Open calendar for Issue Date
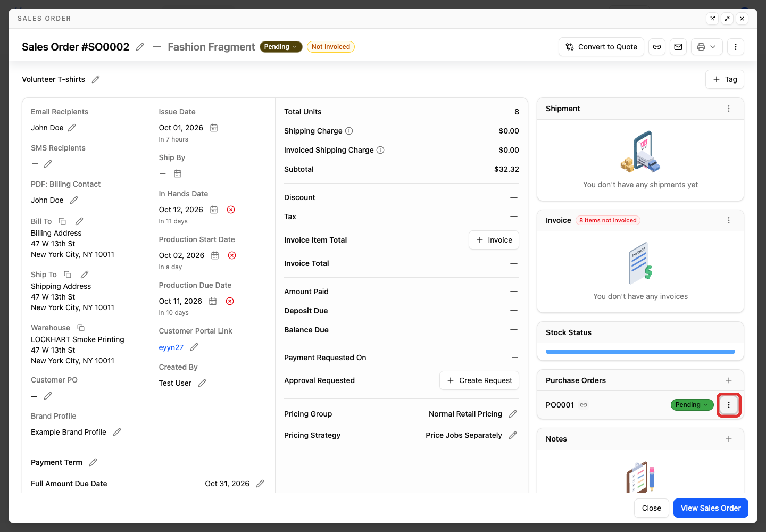The width and height of the screenshot is (766, 532). [214, 128]
